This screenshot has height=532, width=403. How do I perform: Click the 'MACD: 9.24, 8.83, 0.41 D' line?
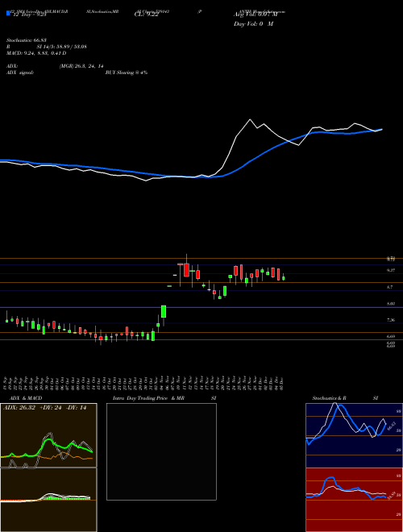pos(36,53)
